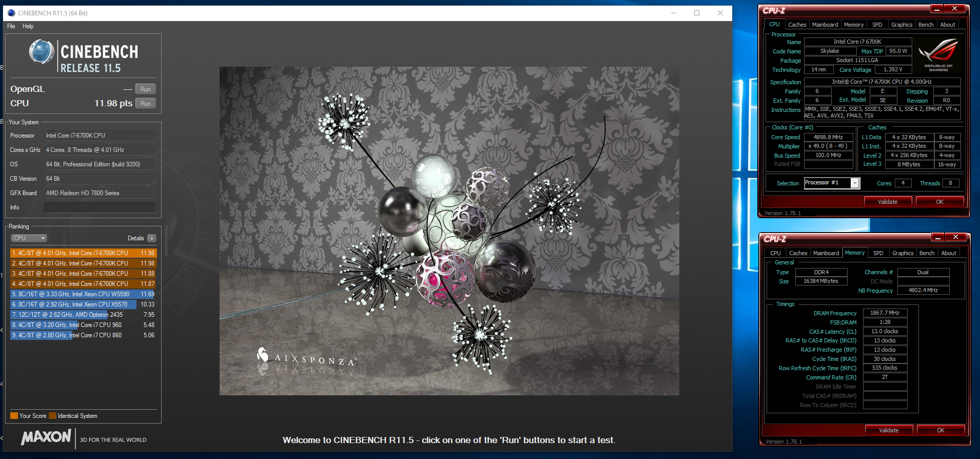Switch to CPU tab in bottom CPU-Z window

(x=775, y=253)
